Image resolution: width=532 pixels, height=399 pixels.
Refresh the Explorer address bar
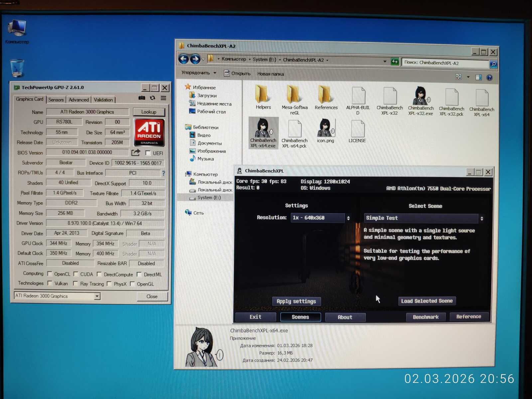tap(395, 62)
